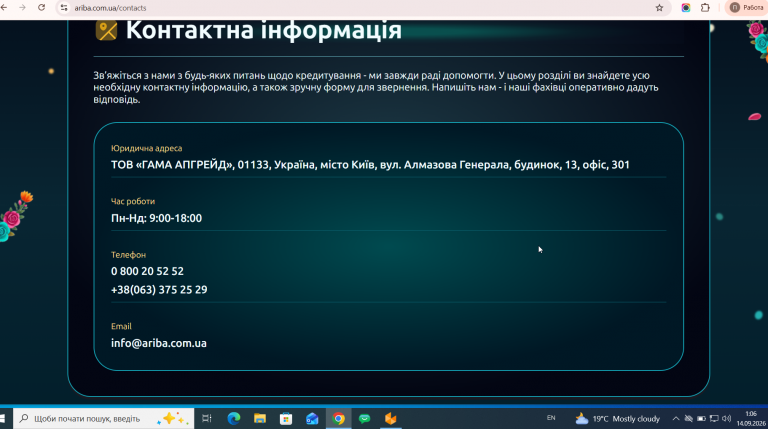Click the Телефон label
This screenshot has height=429, width=768.
128,255
